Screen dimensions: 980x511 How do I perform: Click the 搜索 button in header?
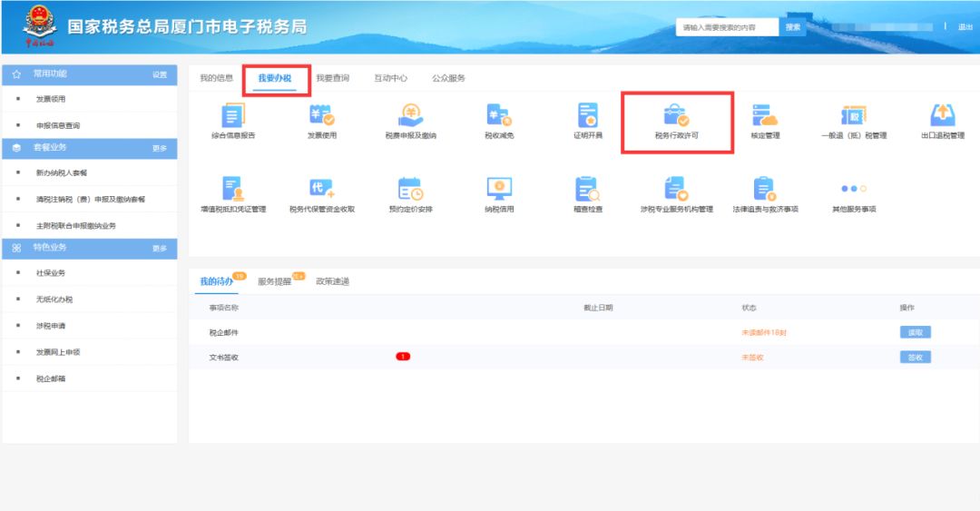point(792,27)
